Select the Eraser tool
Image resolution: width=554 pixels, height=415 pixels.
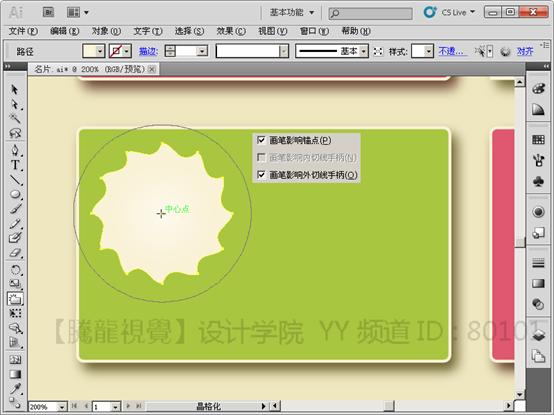point(15,253)
